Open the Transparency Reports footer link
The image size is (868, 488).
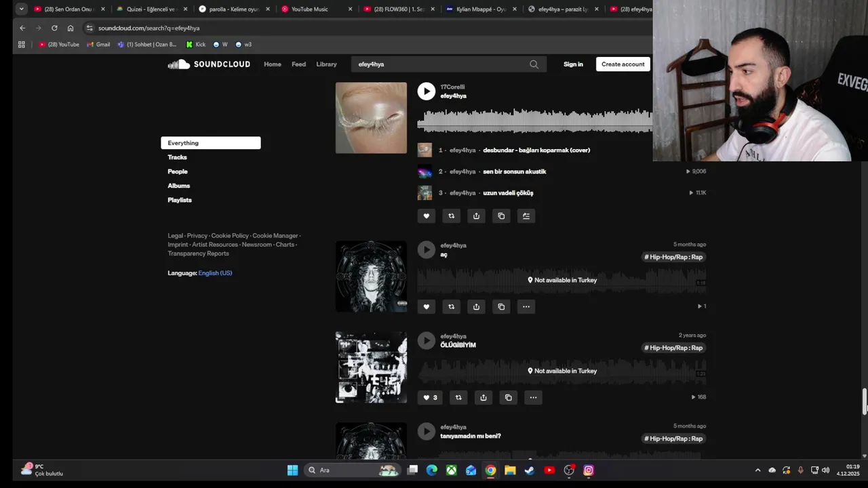198,253
